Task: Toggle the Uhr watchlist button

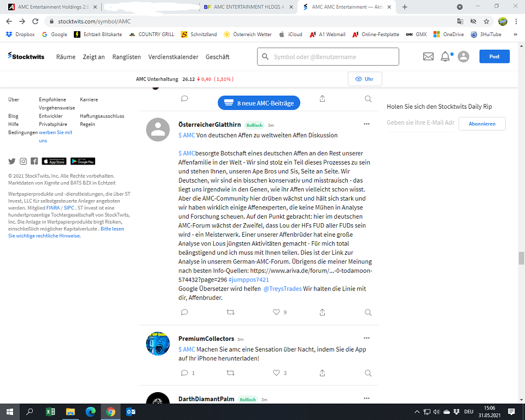Action: 365,79
